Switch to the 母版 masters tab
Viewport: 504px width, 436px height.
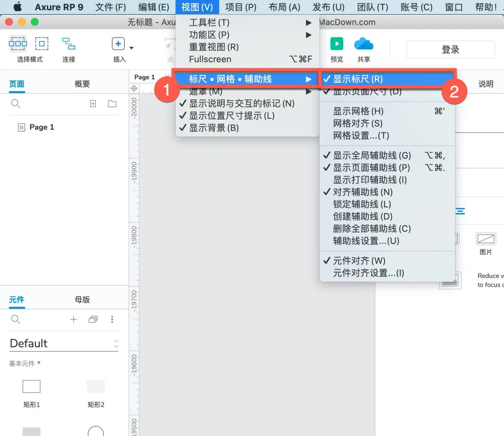pyautogui.click(x=82, y=299)
